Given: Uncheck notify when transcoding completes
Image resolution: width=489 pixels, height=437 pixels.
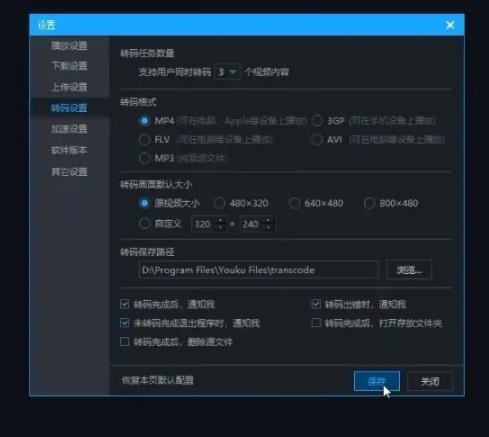Looking at the screenshot, I should (124, 304).
